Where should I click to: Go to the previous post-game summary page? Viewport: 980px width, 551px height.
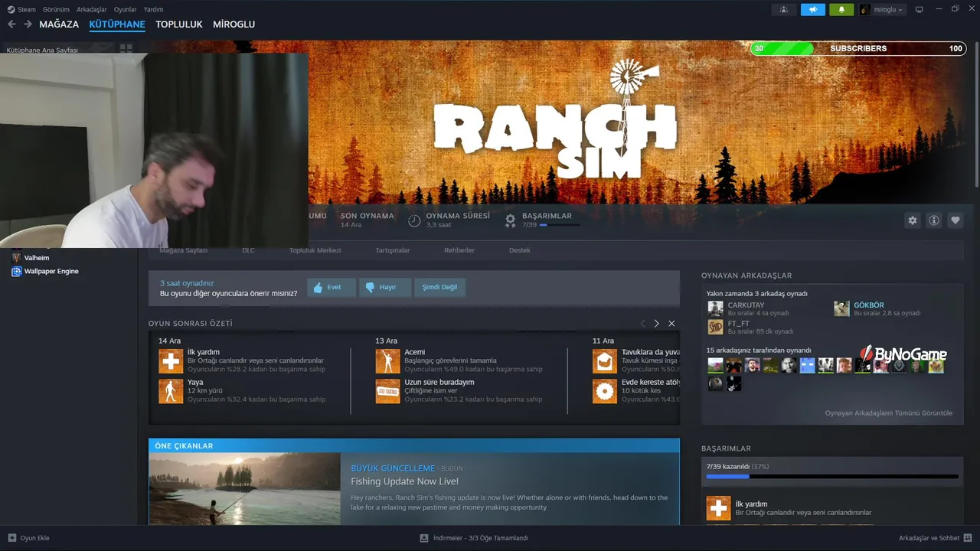coord(642,324)
